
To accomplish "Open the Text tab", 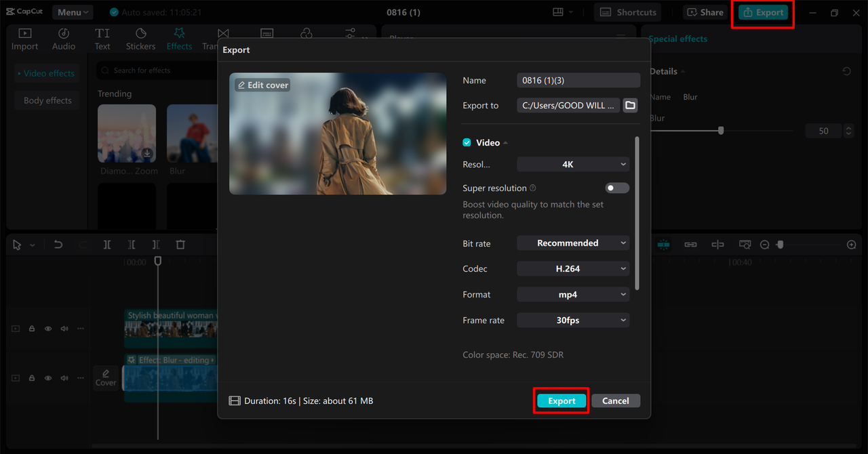I will (102, 39).
